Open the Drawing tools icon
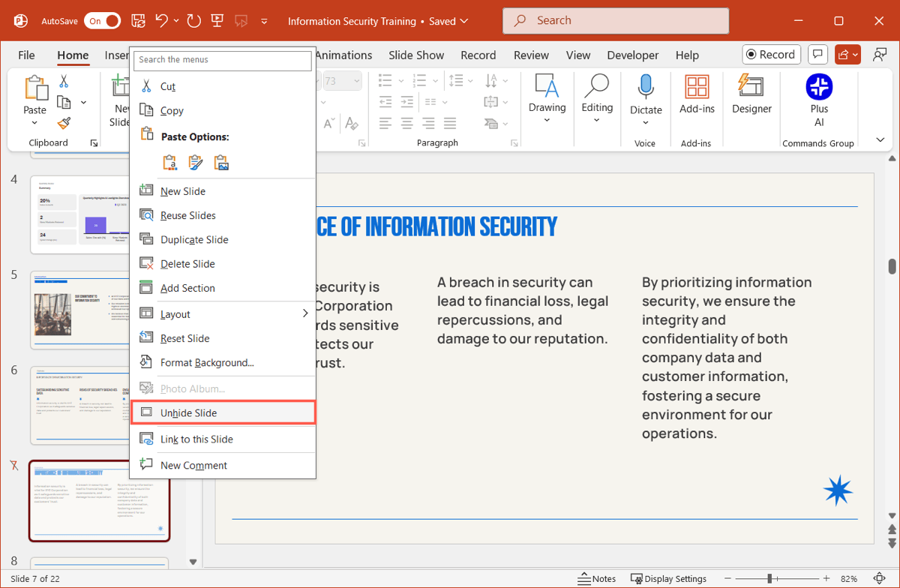Image resolution: width=900 pixels, height=588 pixels. [547, 87]
